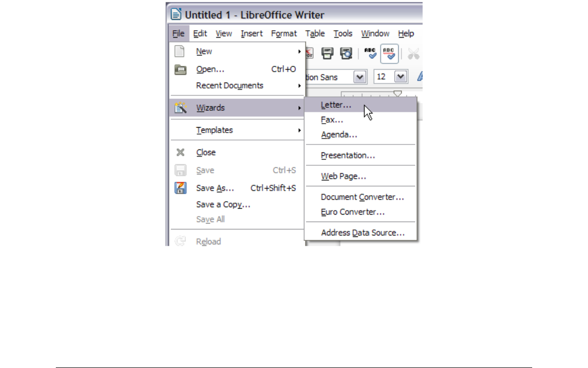This screenshot has height=368, width=588.
Task: Launch the Fax... wizard
Action: (x=361, y=120)
